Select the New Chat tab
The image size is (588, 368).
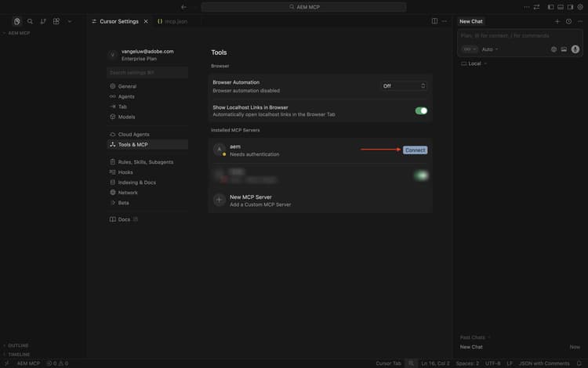[471, 21]
